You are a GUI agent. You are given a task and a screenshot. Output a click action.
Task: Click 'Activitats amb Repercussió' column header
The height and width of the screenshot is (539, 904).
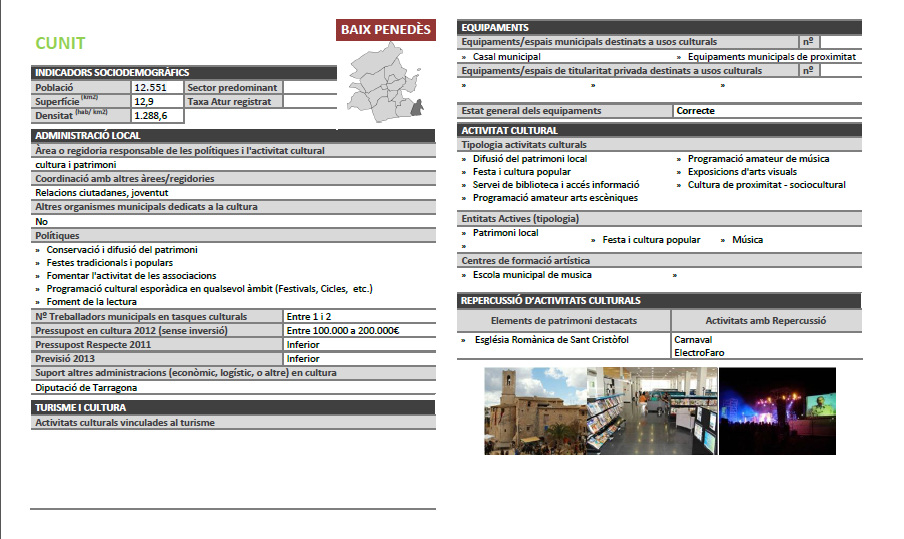pos(766,321)
